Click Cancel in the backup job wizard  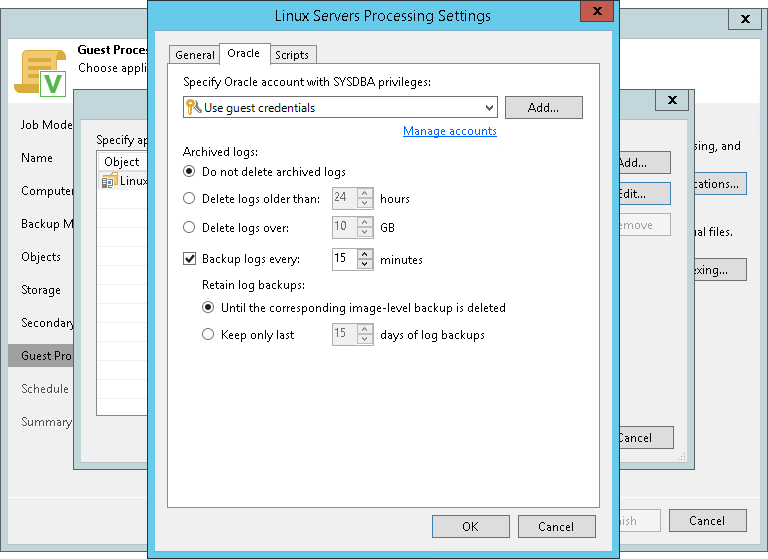coord(707,520)
